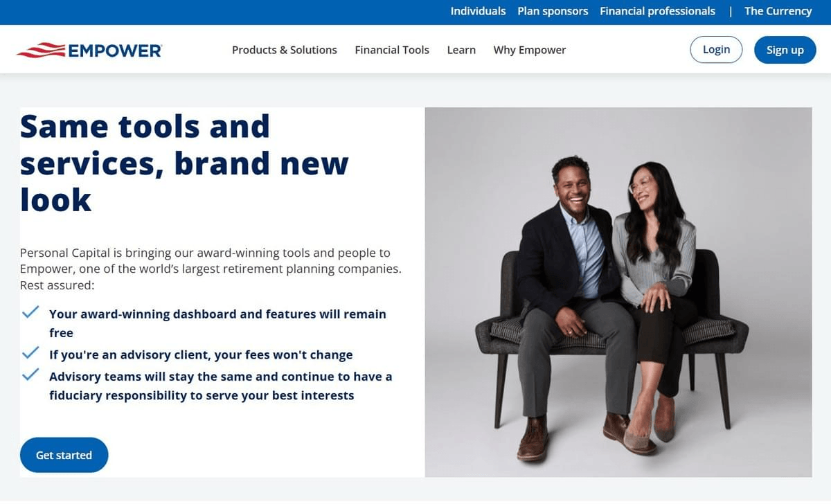Click the checkmark beside award-winning dashboard bullet
This screenshot has height=504, width=831.
pos(30,312)
